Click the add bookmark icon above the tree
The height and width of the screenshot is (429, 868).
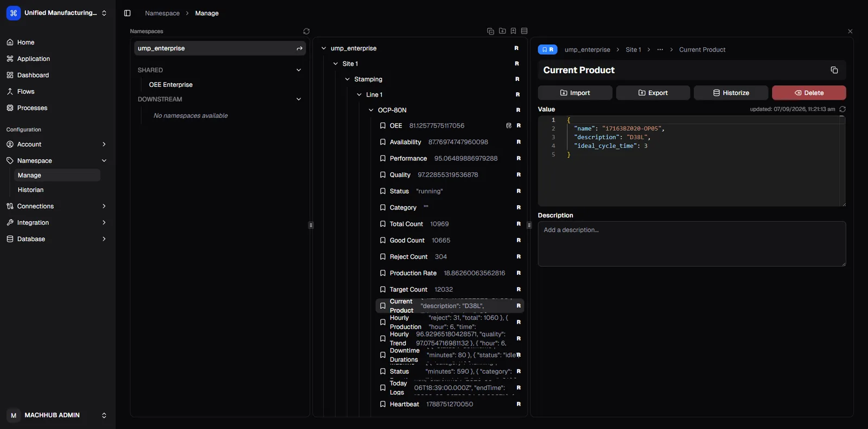[513, 31]
